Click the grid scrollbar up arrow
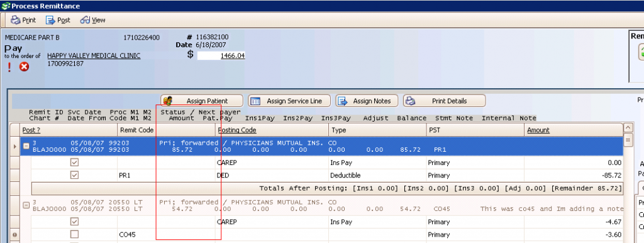 click(x=628, y=127)
